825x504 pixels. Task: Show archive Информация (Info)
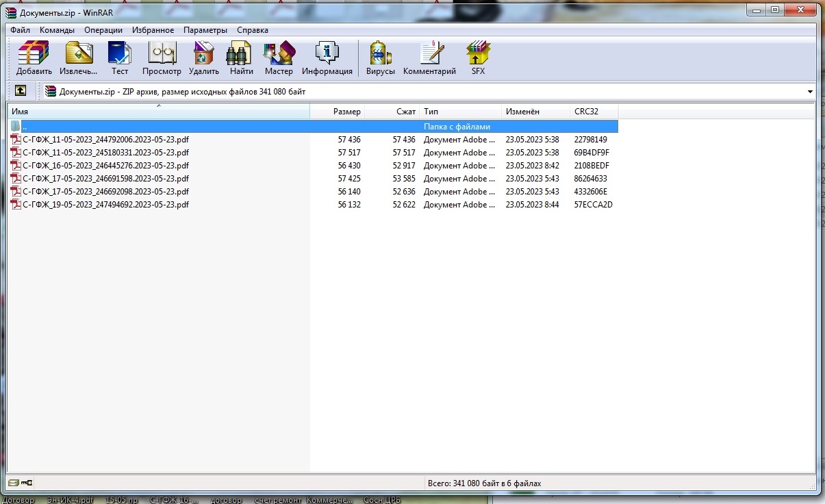[327, 58]
